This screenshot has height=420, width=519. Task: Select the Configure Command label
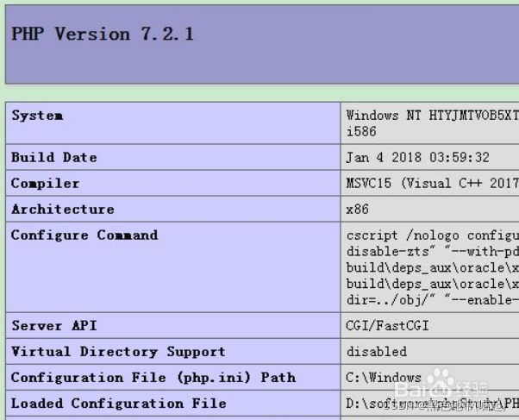coord(84,235)
